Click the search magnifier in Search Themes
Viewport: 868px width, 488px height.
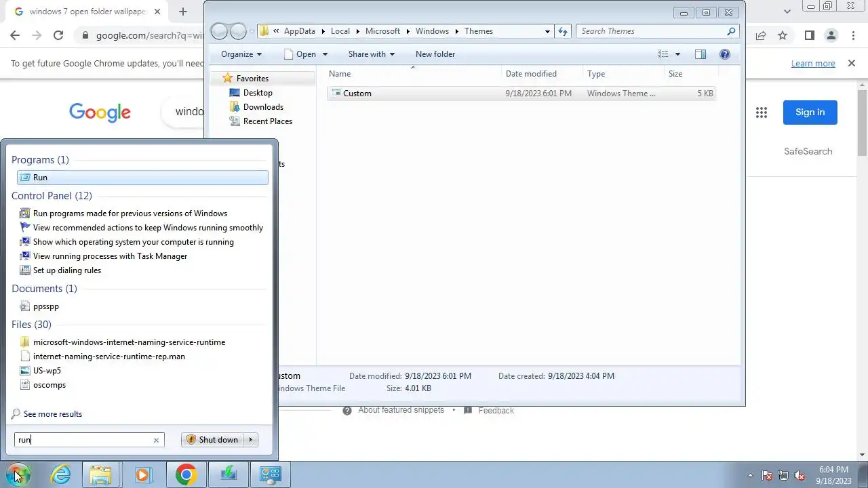tap(731, 31)
